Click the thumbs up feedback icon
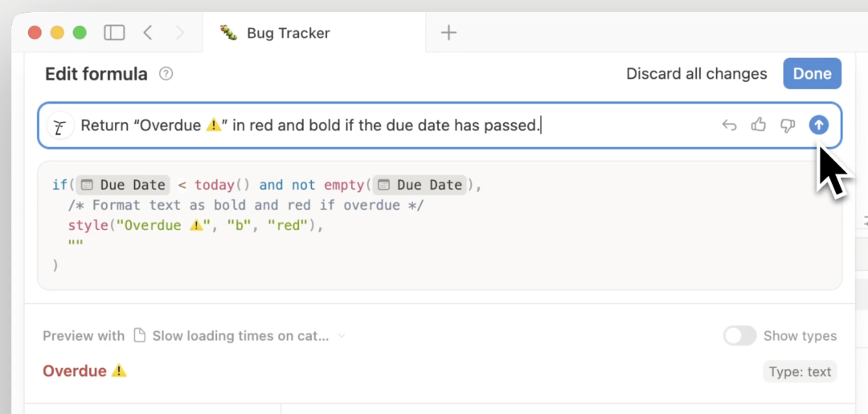868x414 pixels. 759,125
